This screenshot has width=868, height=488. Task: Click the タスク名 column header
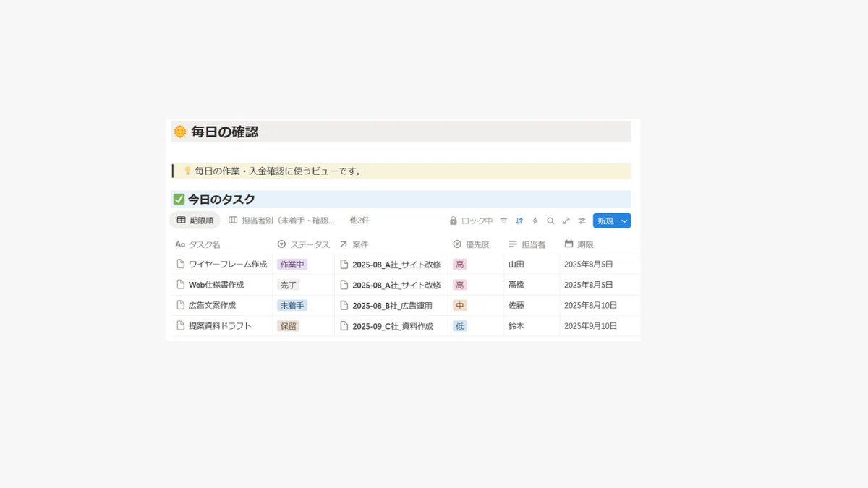(x=198, y=244)
